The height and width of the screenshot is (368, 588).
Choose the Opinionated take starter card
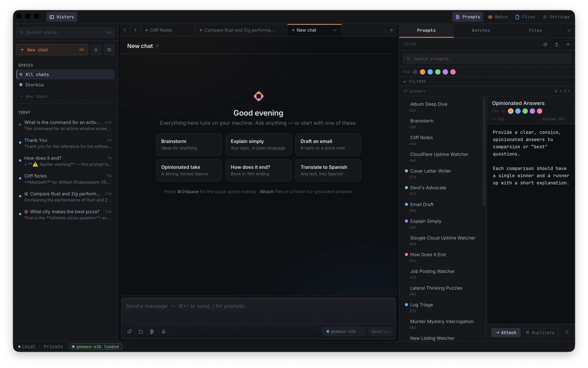coord(189,170)
